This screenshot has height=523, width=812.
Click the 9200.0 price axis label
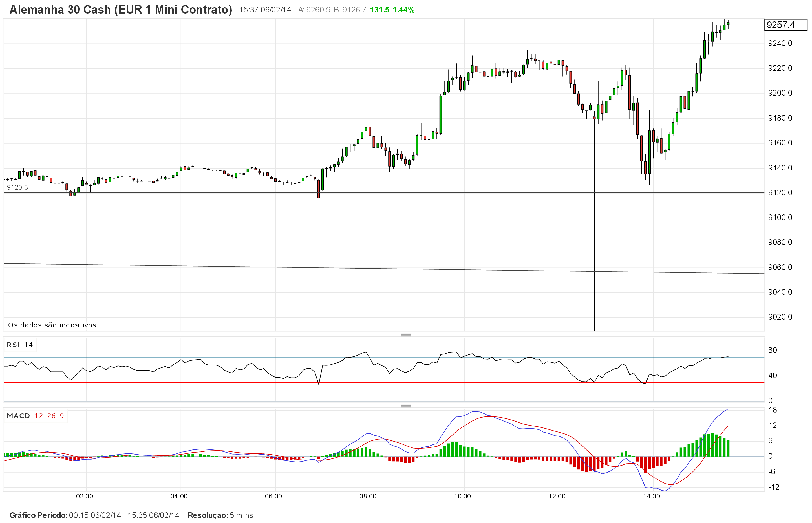(780, 93)
